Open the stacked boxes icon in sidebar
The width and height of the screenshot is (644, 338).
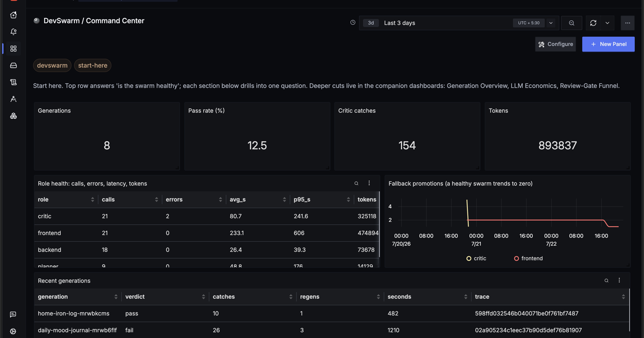tap(13, 116)
